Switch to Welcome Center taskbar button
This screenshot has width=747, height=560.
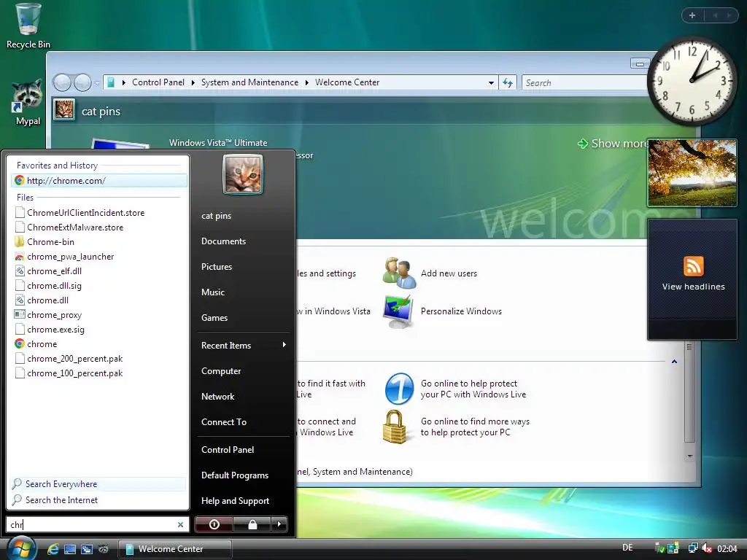click(x=175, y=549)
